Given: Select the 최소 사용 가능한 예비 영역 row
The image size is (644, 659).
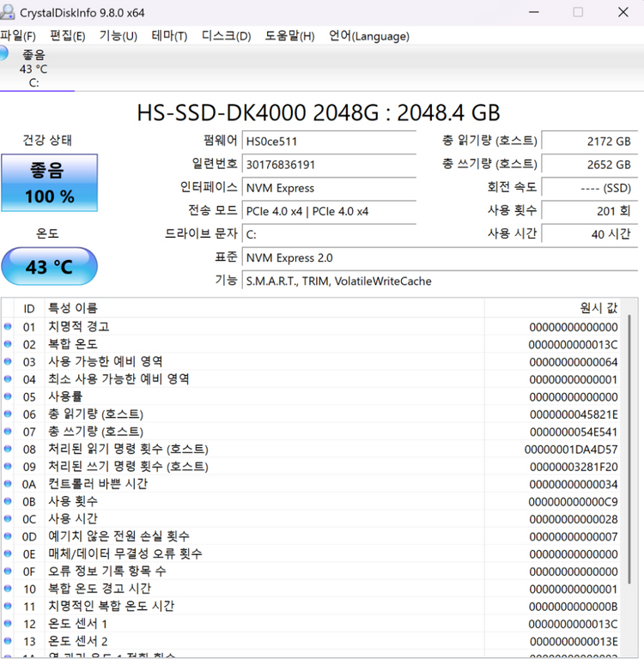Looking at the screenshot, I should click(x=311, y=379).
